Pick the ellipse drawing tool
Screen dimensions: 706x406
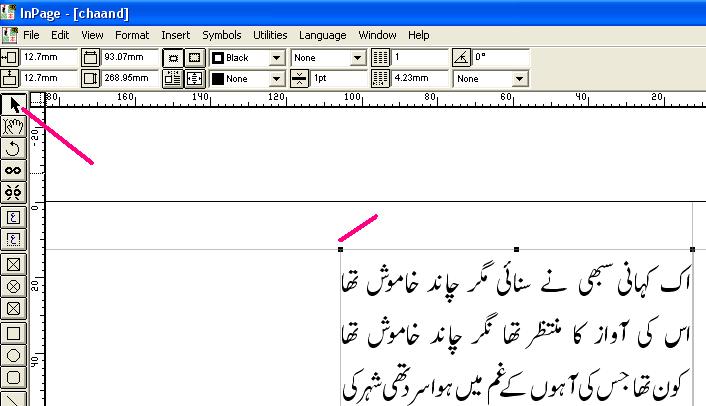[14, 355]
